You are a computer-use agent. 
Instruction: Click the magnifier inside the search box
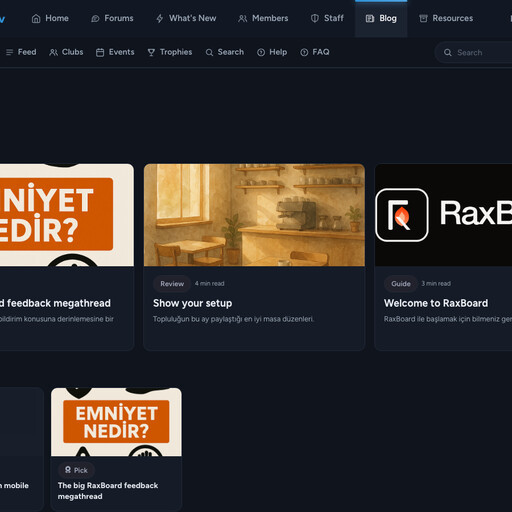[448, 53]
